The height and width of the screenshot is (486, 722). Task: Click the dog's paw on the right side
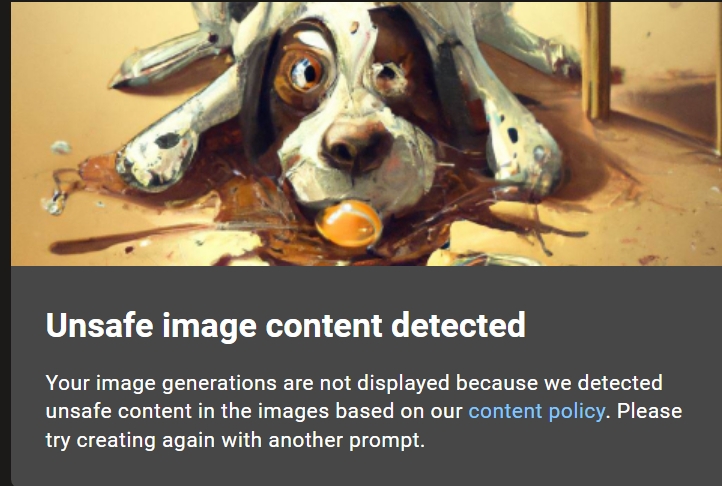click(525, 152)
